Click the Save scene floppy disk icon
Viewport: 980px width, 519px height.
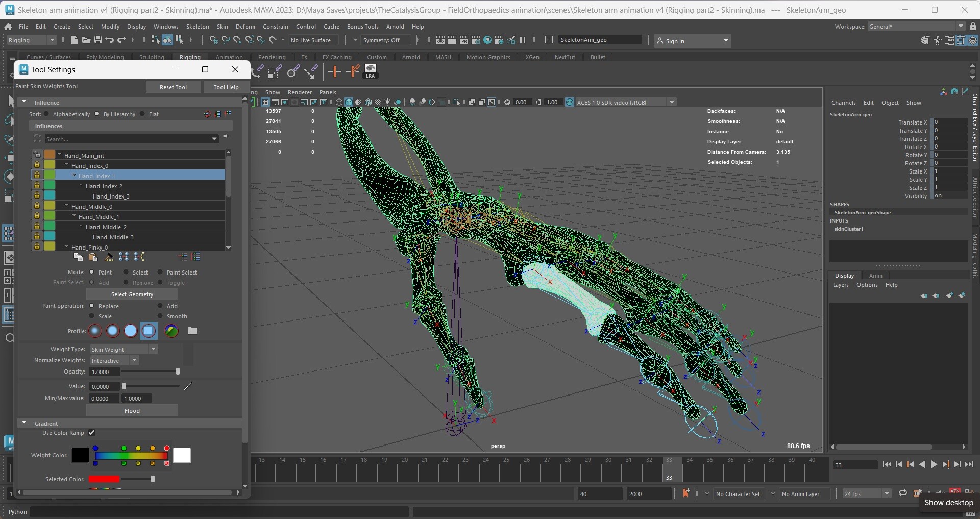97,40
